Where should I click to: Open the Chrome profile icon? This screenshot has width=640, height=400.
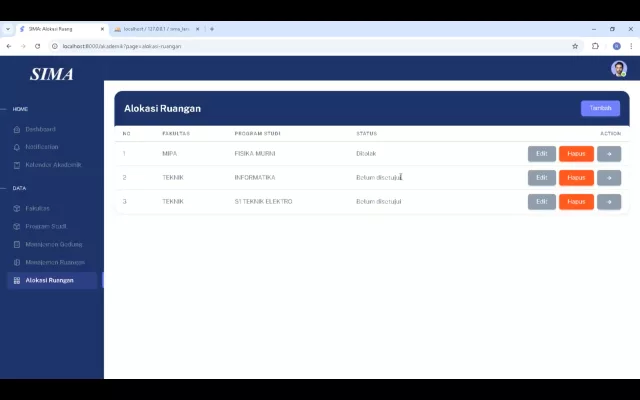[617, 46]
